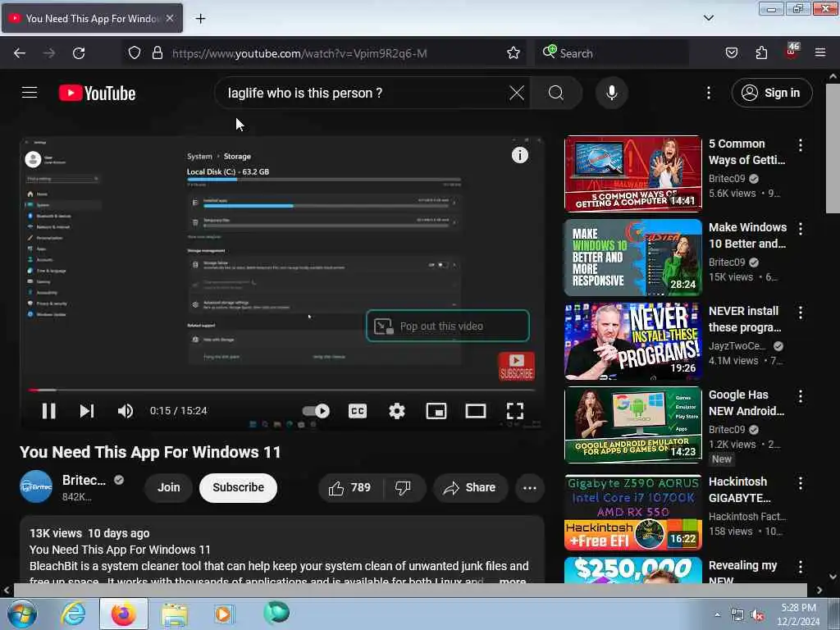This screenshot has height=630, width=840.
Task: Click uBlock extension icon with 46 badge
Action: (792, 52)
